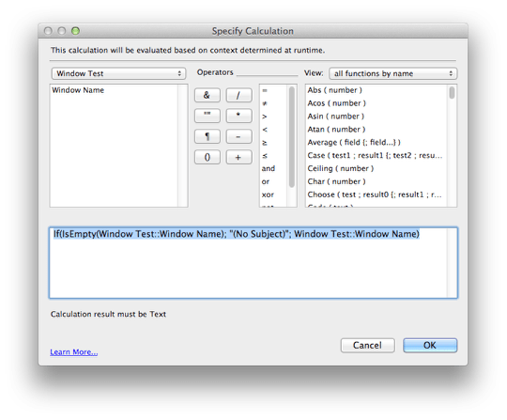Open the Window Test table dropdown
Viewport: 507px width, 420px height.
[118, 73]
